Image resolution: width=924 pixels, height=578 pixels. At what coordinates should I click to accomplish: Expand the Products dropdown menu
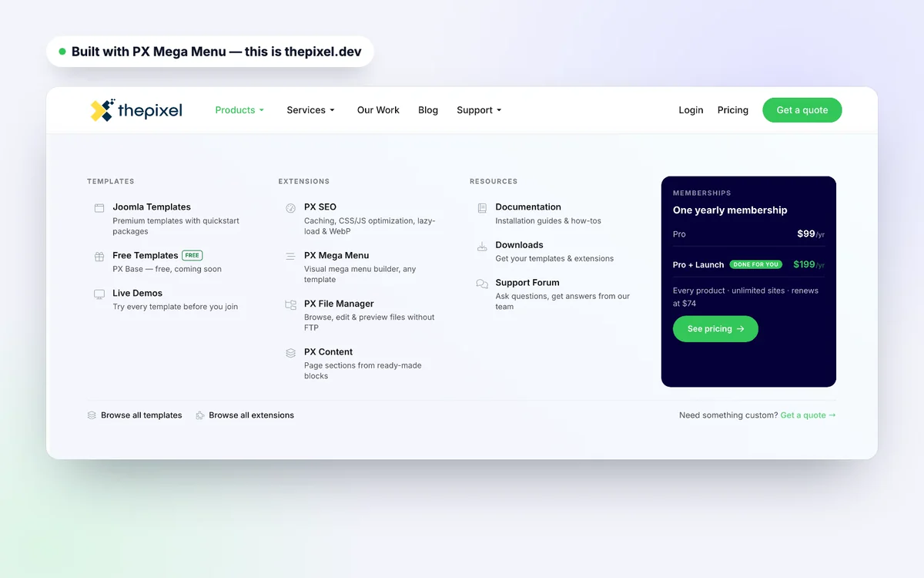[x=239, y=110]
